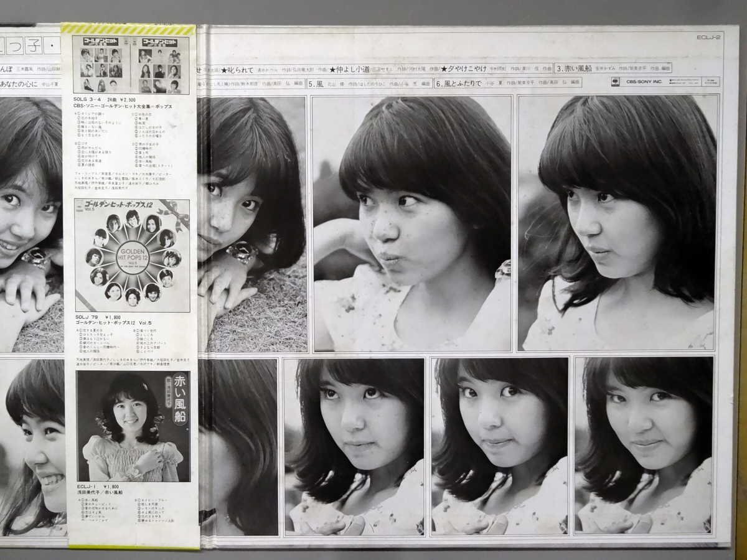The height and width of the screenshot is (560, 747).
Task: Click the "GOLDEN HIT POPS 12" circle emblem
Action: [133, 256]
